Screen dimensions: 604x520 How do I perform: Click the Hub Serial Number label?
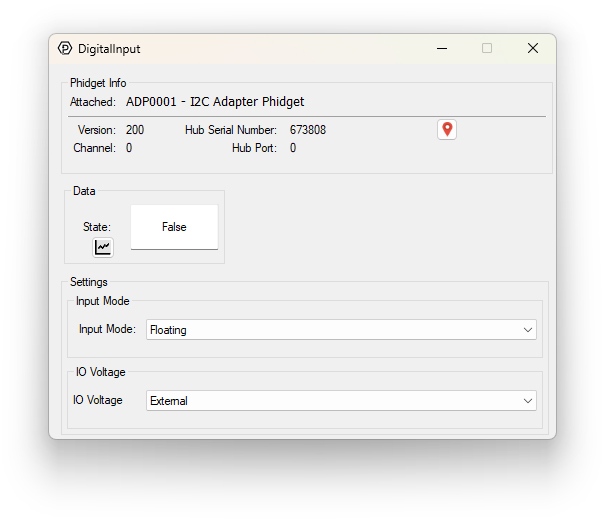[231, 130]
